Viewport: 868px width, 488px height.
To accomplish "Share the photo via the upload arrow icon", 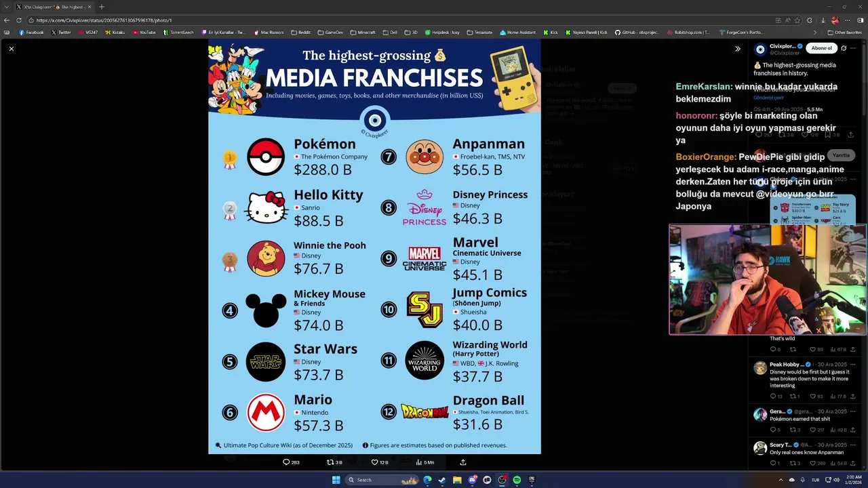I will (x=463, y=462).
